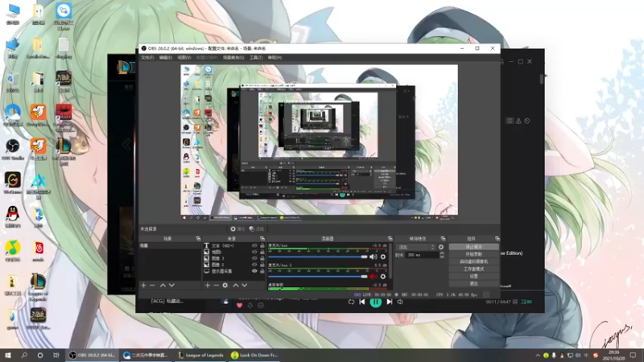Open 麦克风/Aux audio settings gear

pos(383,257)
